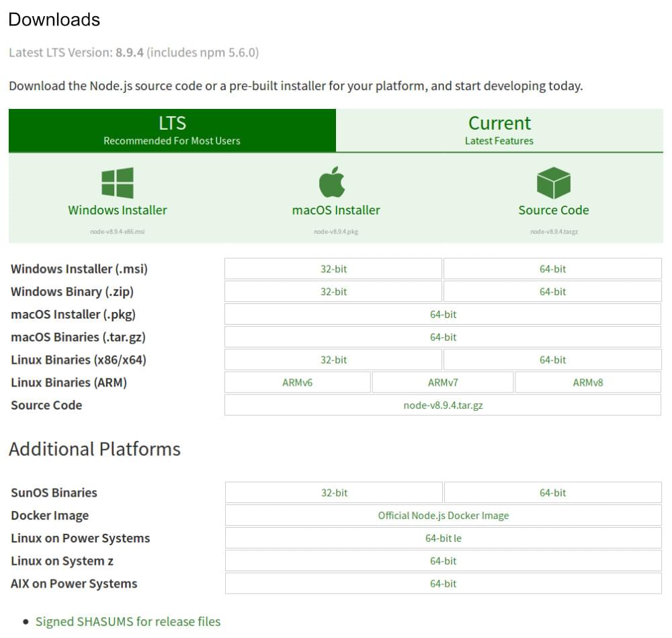Download the node-v8.9.4.tar.gz source code

[x=443, y=405]
